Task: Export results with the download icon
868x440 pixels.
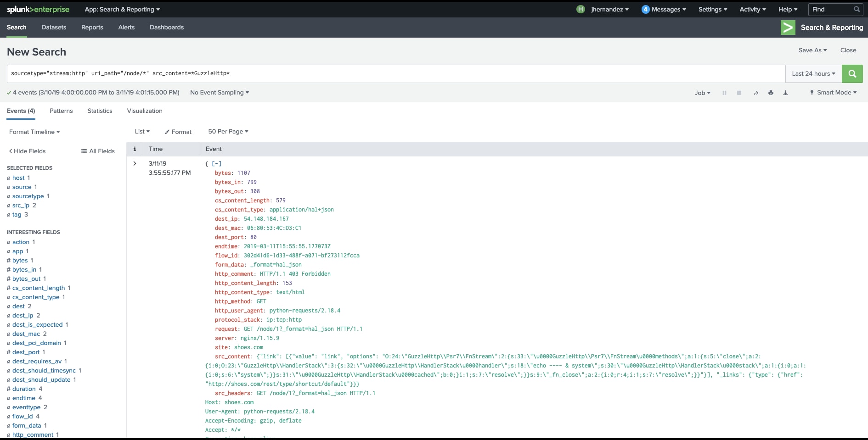Action: 785,93
